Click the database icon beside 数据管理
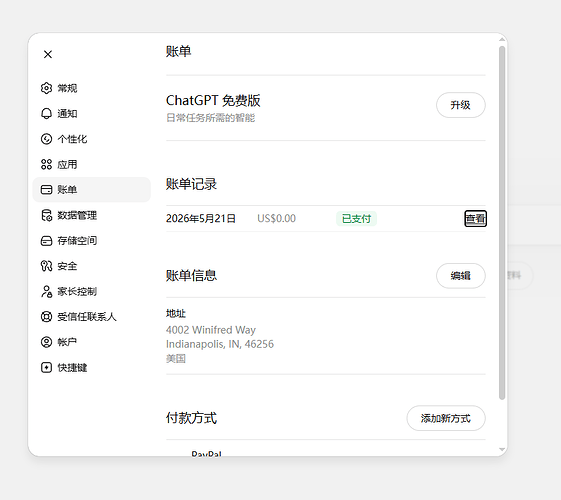Viewport: 561px width, 500px height. [x=46, y=215]
